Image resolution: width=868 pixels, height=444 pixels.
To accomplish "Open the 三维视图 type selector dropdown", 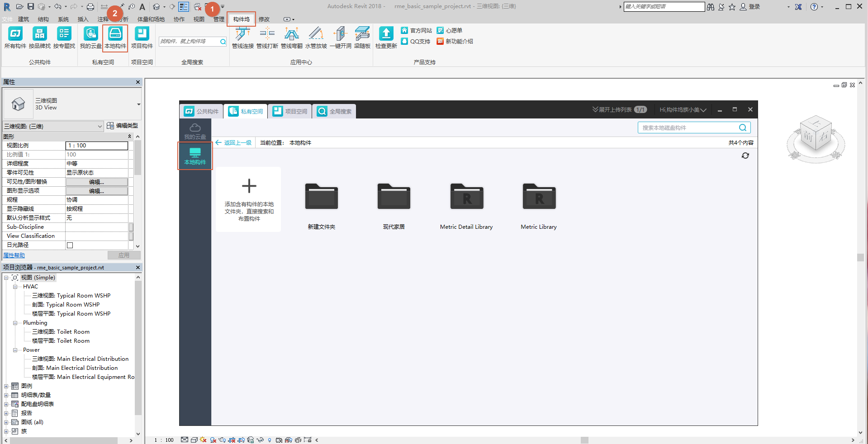I will (138, 104).
